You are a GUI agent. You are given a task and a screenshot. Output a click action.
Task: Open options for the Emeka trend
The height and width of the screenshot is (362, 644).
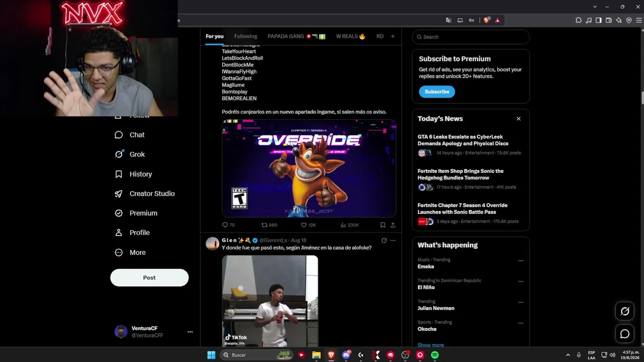tap(521, 260)
